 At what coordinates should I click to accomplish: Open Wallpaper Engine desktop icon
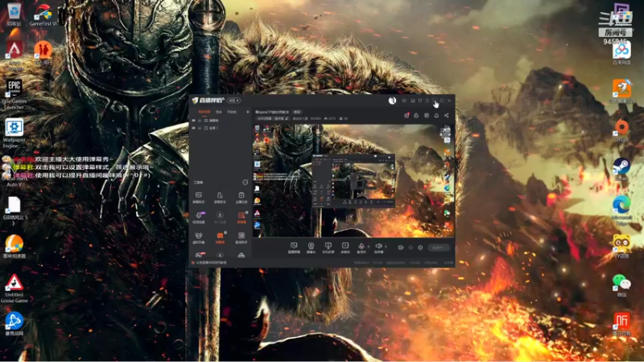(x=14, y=134)
